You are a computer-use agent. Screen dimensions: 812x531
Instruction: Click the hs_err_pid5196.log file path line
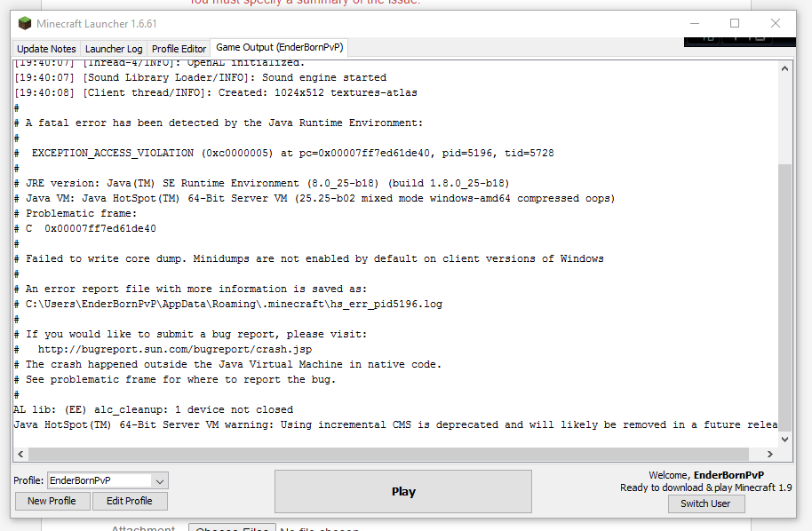[228, 305]
